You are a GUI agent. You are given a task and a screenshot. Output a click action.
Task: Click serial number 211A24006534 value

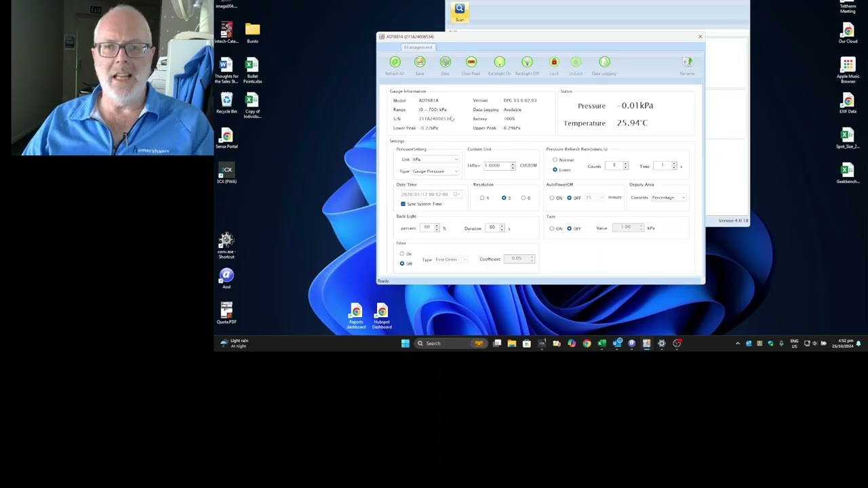click(x=435, y=119)
